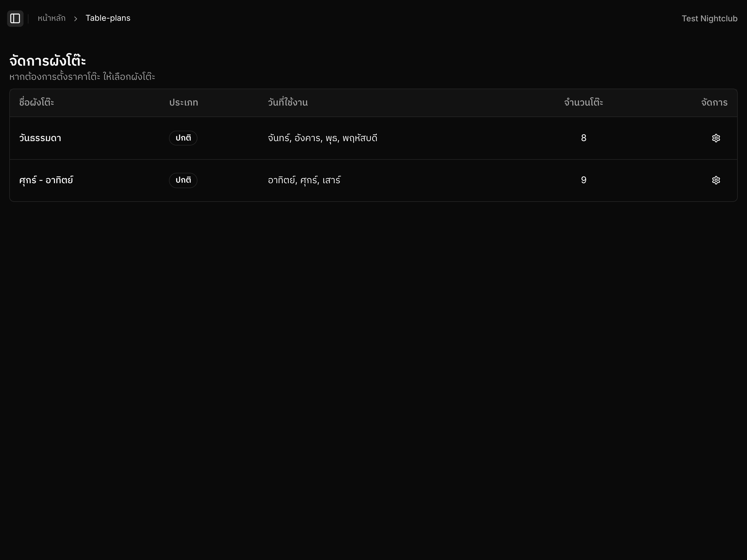
Task: Click the Table-plans breadcrumb
Action: click(108, 18)
